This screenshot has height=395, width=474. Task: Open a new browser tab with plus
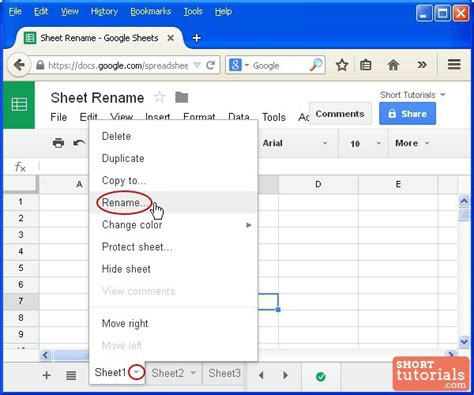click(197, 38)
